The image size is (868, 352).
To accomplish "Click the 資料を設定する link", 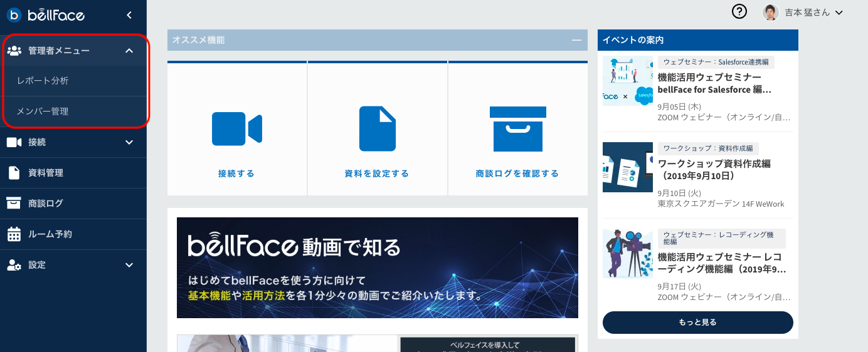I will point(377,173).
